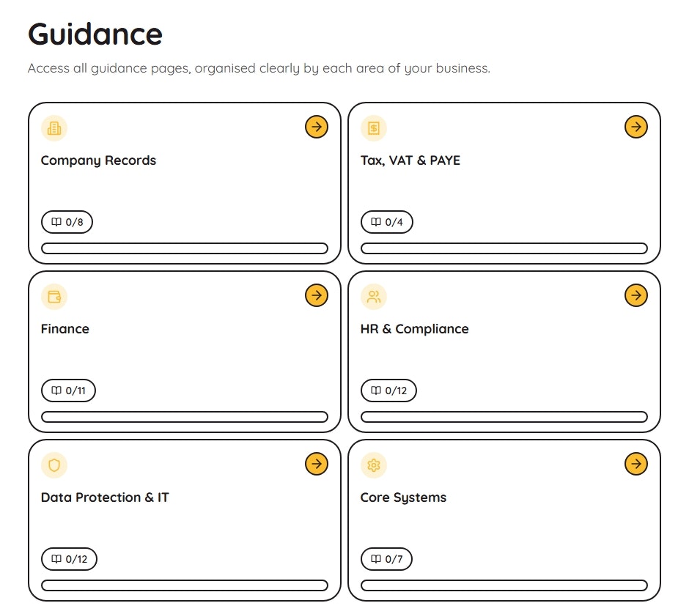Screen dimensions: 700x614
Task: Open Tax, VAT & PAYE via its arrow button
Action: coord(635,127)
